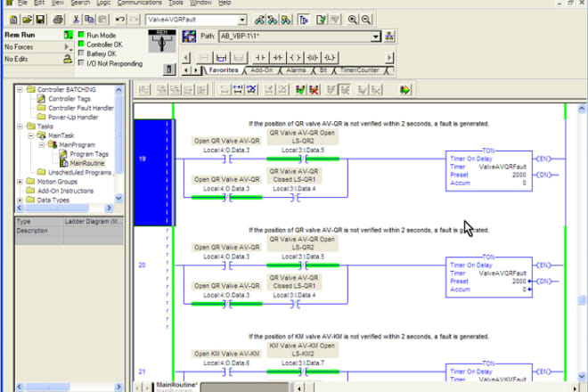Select the MainRoutine tab at the bottom

(x=176, y=385)
